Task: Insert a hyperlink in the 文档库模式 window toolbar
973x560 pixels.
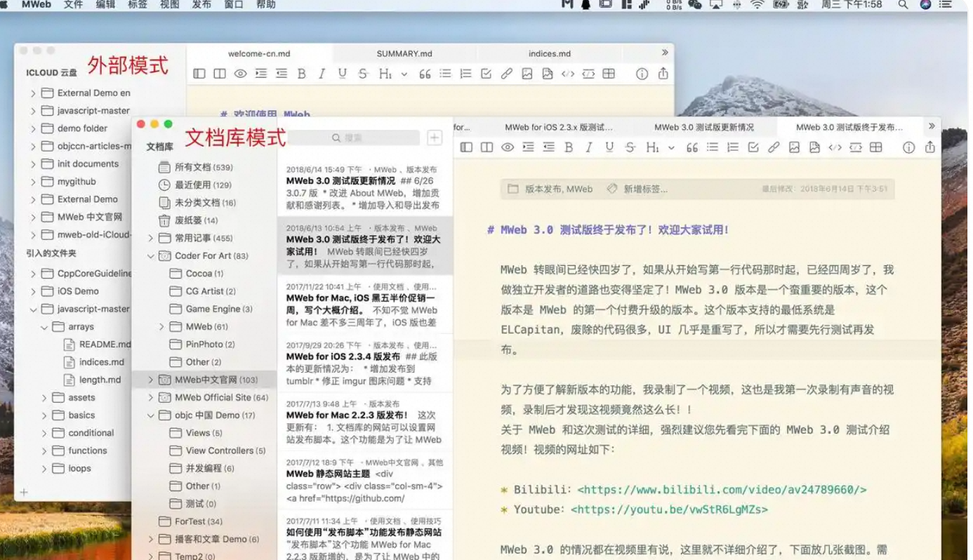Action: (x=774, y=147)
